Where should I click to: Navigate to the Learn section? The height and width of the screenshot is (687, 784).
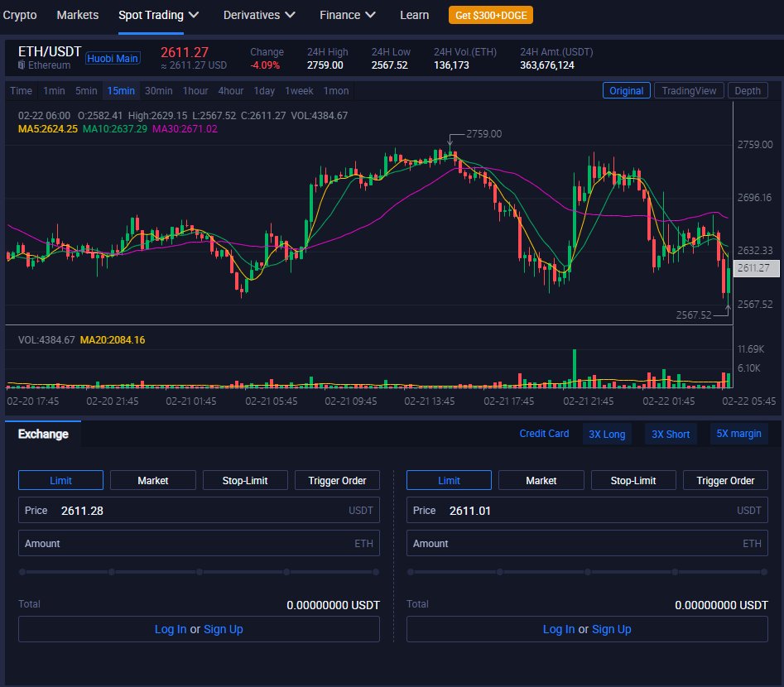click(414, 15)
